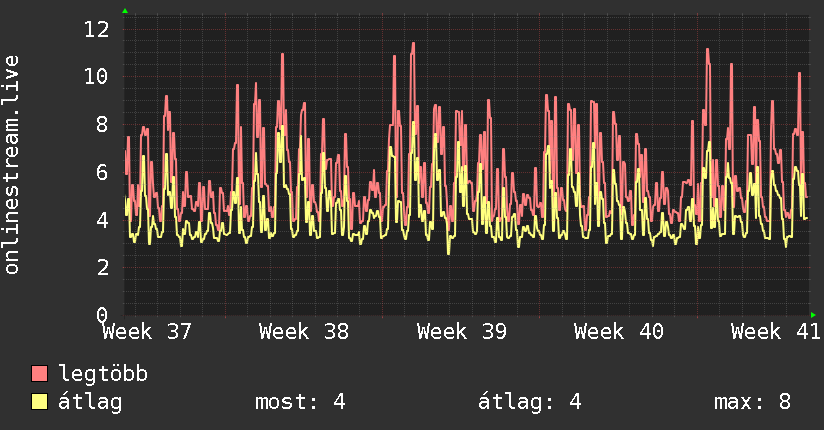
Task: Click the 'most: 4' statistic text
Action: [300, 402]
